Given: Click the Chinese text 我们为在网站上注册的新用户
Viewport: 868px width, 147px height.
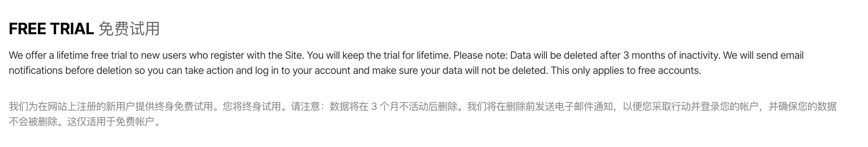Looking at the screenshot, I should pos(72,107).
